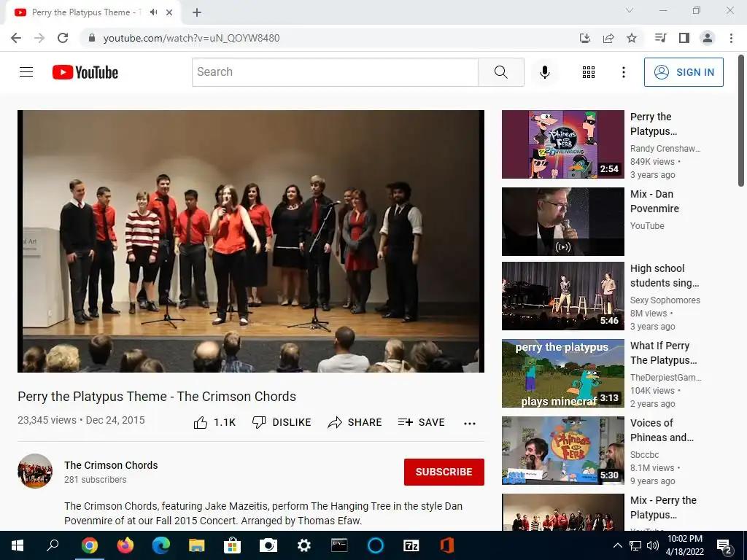
Task: Open the YouTube hamburger guide menu
Action: 26,72
